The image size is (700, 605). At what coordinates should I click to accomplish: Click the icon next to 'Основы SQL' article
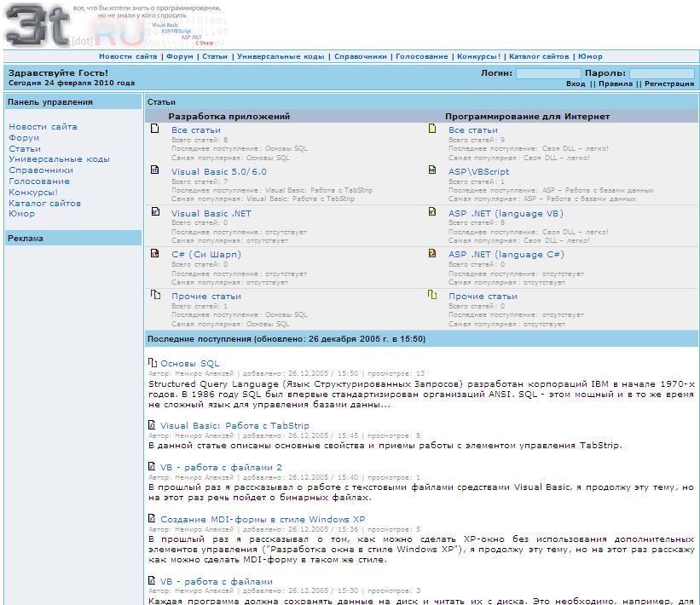pyautogui.click(x=153, y=362)
